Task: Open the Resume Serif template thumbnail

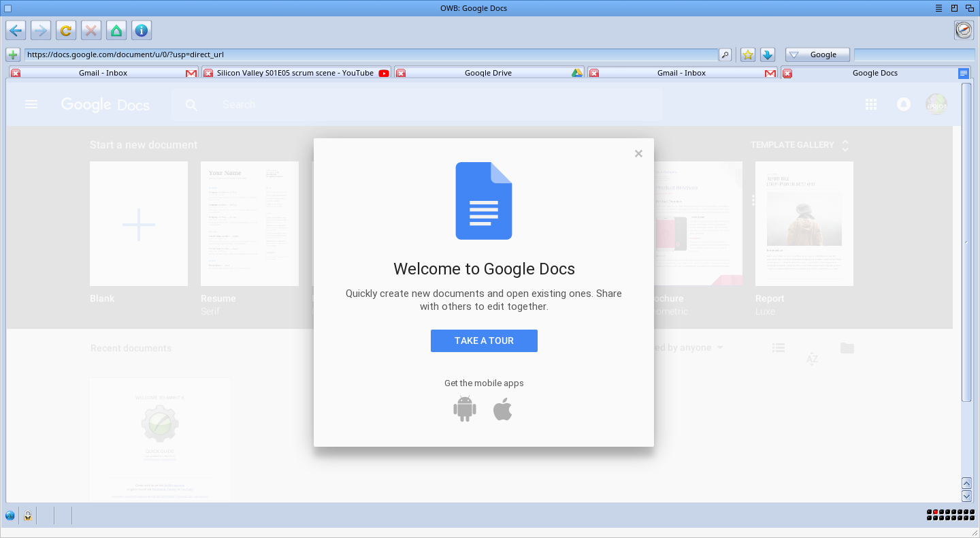Action: click(x=250, y=224)
